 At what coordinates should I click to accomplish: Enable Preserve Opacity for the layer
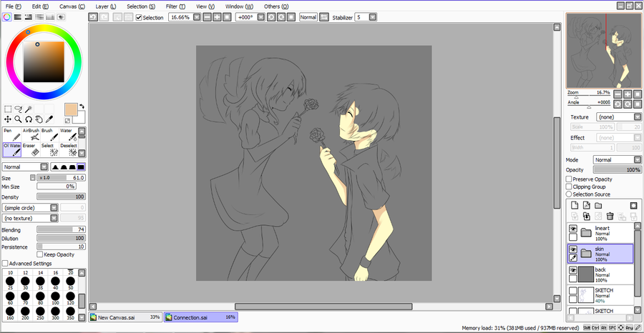(x=569, y=179)
